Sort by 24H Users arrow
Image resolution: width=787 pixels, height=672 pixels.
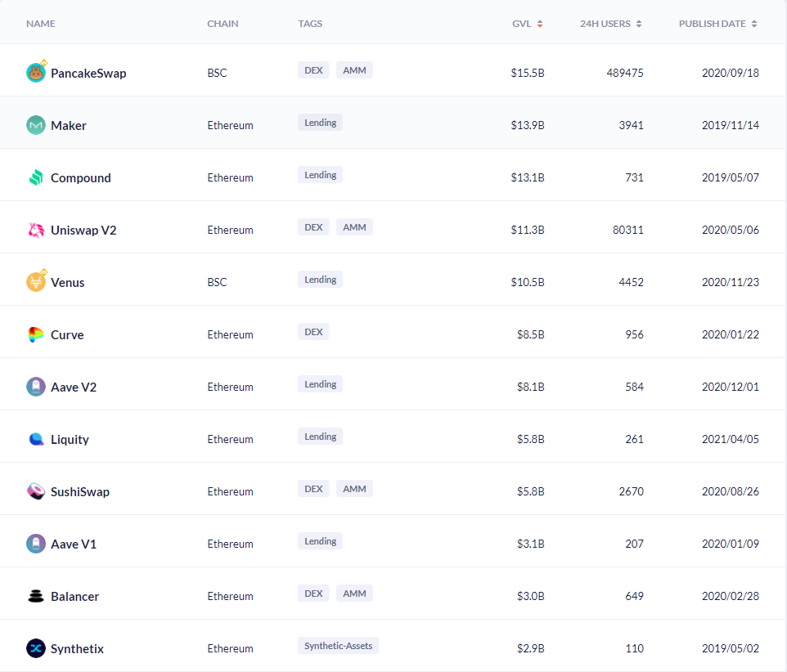(x=639, y=24)
